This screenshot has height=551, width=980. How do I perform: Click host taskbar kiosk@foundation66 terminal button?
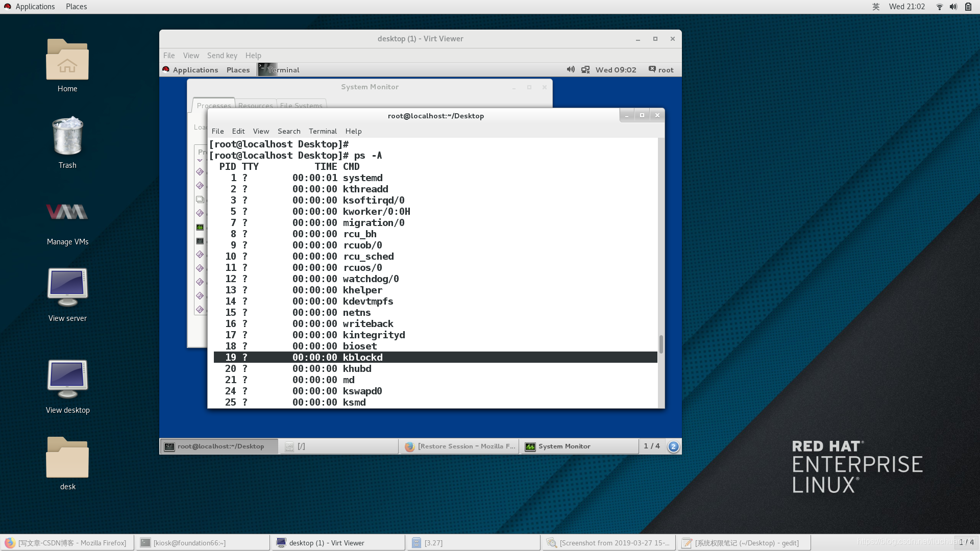pyautogui.click(x=203, y=543)
